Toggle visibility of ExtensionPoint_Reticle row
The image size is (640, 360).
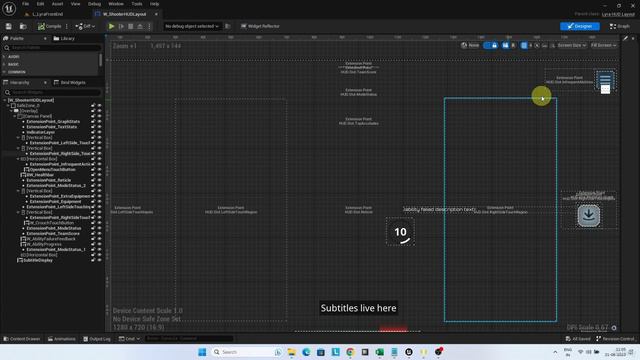(99, 180)
